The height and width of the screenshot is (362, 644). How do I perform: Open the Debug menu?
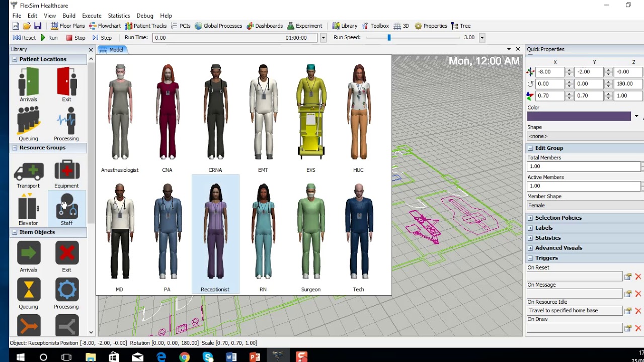[x=145, y=16]
